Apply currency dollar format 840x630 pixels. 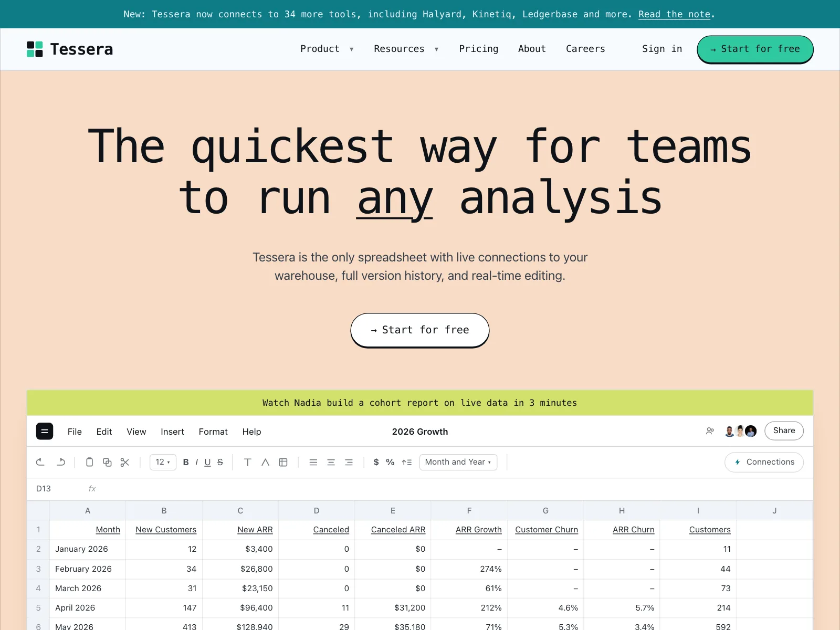pyautogui.click(x=376, y=462)
